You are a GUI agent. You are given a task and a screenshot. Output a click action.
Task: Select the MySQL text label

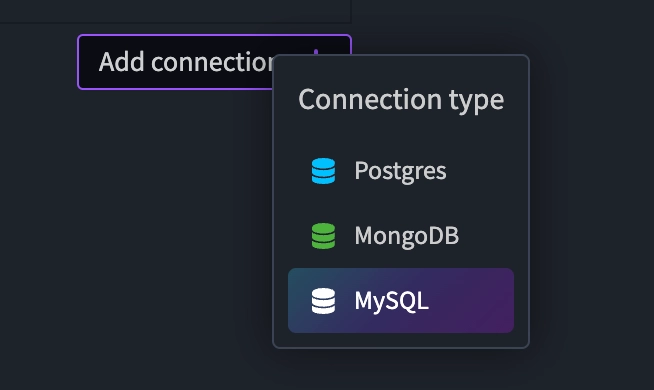(391, 301)
